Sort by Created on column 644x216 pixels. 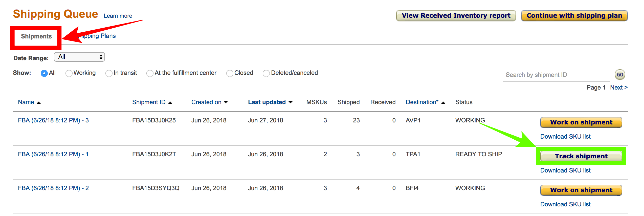(x=209, y=102)
